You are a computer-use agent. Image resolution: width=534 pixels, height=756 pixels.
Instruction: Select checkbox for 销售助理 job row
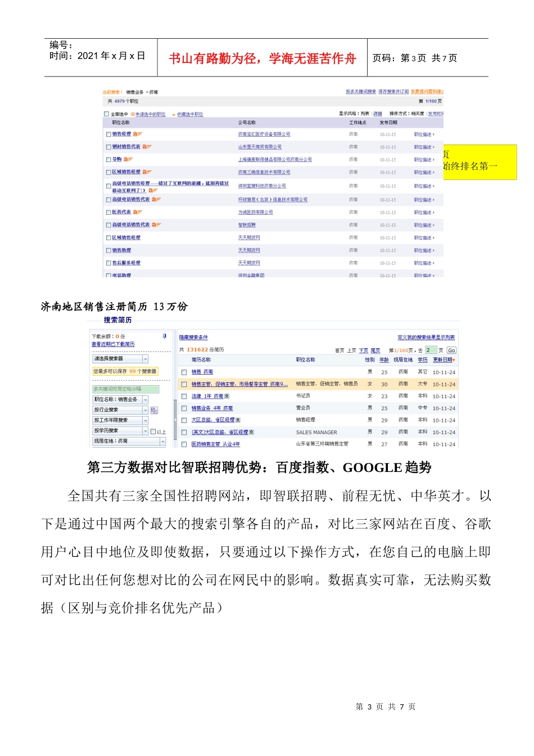click(x=109, y=251)
